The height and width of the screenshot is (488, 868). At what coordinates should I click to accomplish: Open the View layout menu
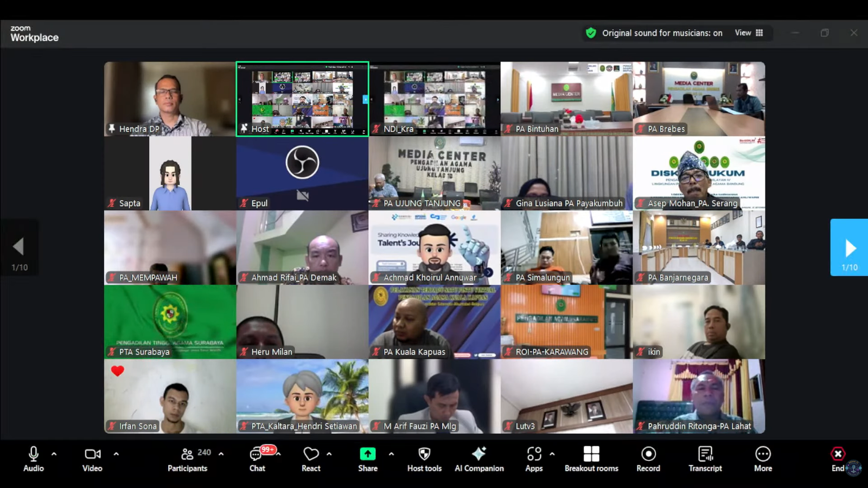coord(749,33)
